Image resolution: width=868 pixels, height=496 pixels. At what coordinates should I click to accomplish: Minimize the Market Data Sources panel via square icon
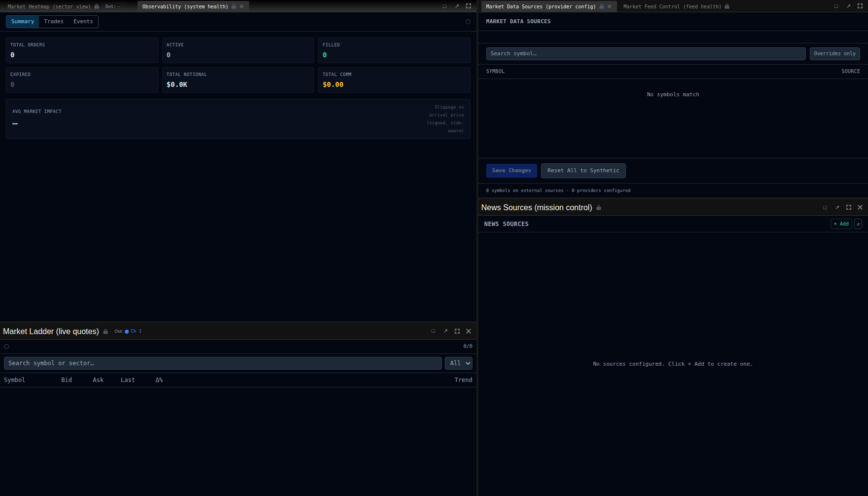click(836, 6)
